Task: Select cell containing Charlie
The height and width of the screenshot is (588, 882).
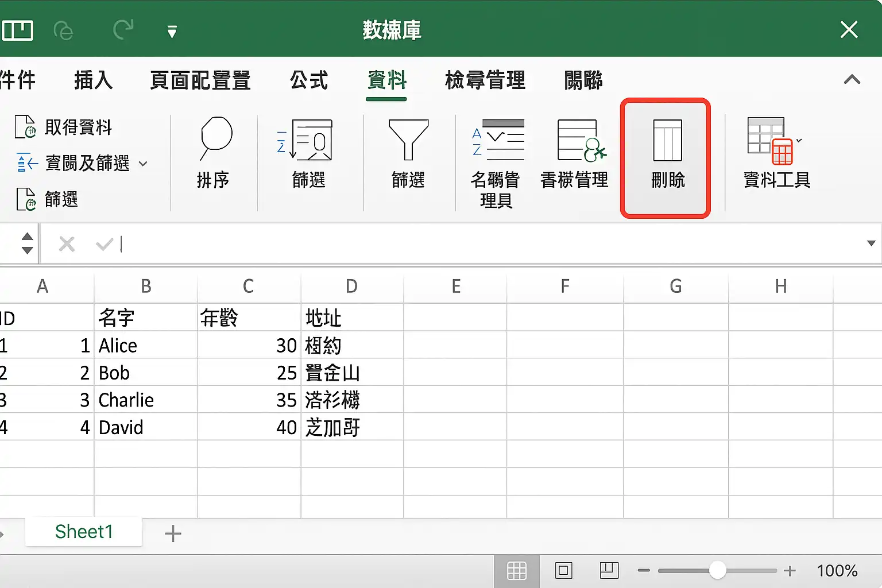Action: [x=146, y=400]
